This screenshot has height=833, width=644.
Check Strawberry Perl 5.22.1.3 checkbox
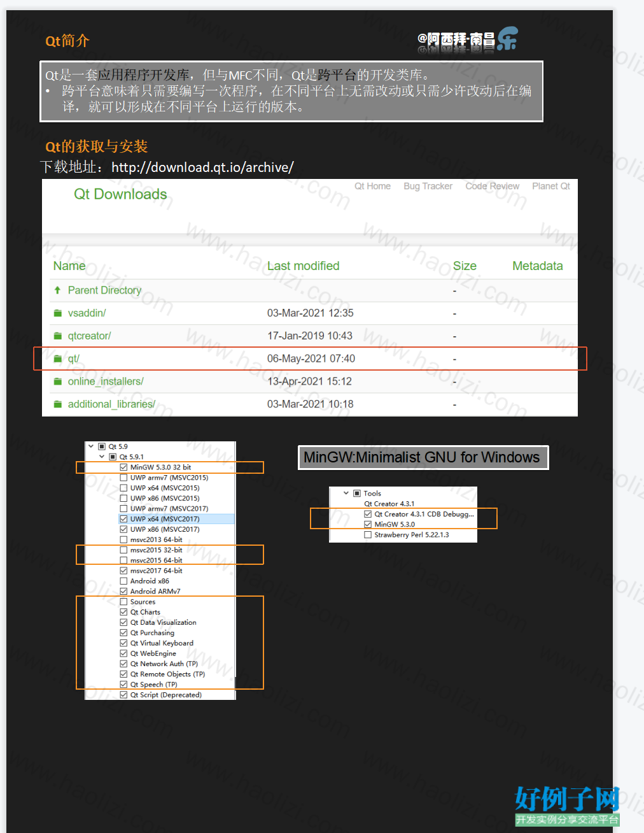point(368,535)
